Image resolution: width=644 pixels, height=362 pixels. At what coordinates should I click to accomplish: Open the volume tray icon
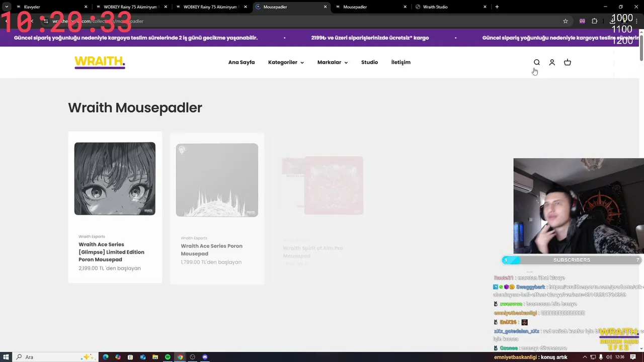609,357
